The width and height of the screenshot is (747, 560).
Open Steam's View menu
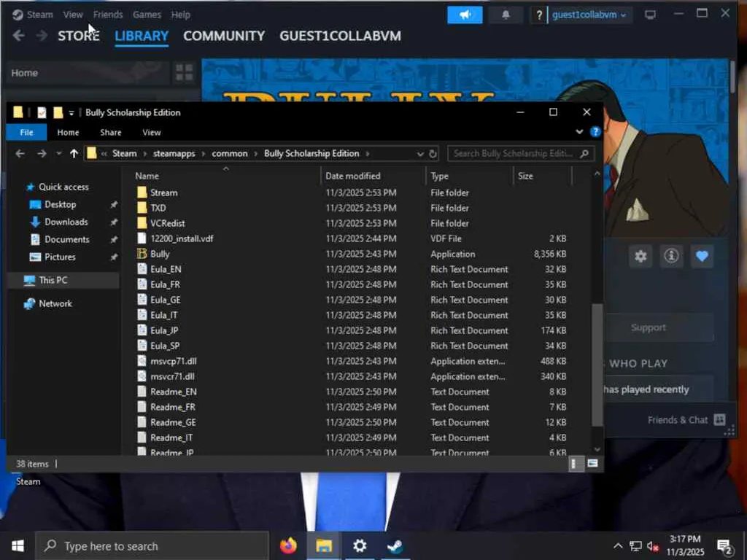pos(73,15)
